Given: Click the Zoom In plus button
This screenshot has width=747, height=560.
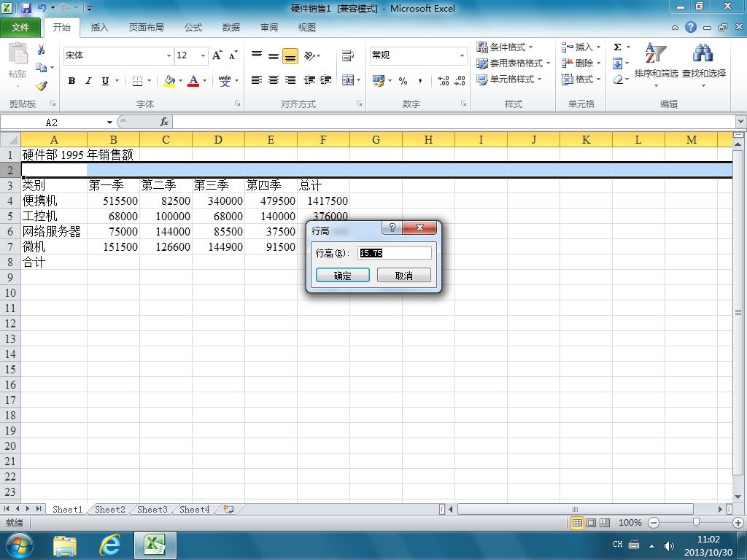Looking at the screenshot, I should [x=738, y=523].
